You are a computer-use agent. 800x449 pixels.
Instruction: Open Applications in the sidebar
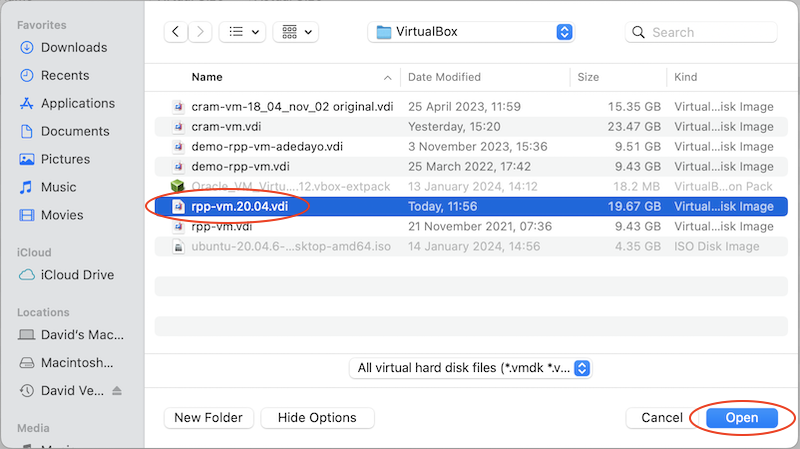[x=78, y=104]
